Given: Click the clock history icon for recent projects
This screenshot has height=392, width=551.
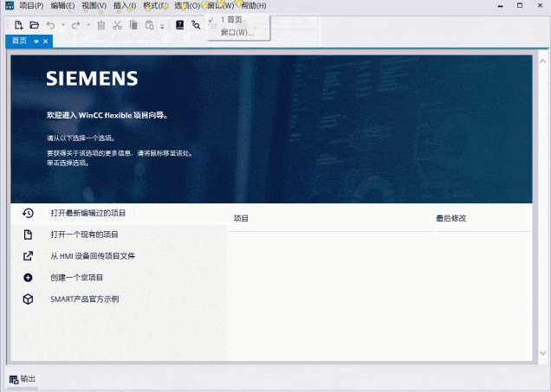Looking at the screenshot, I should (x=28, y=213).
